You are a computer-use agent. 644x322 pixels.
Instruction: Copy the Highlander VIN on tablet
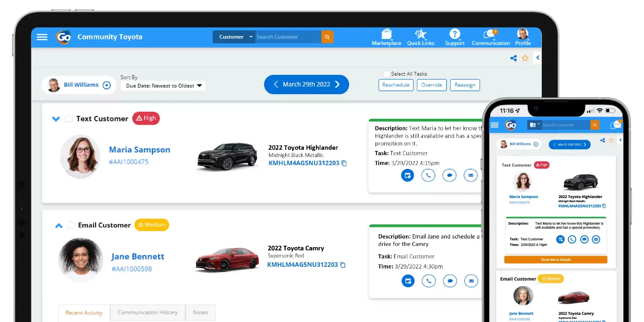344,163
